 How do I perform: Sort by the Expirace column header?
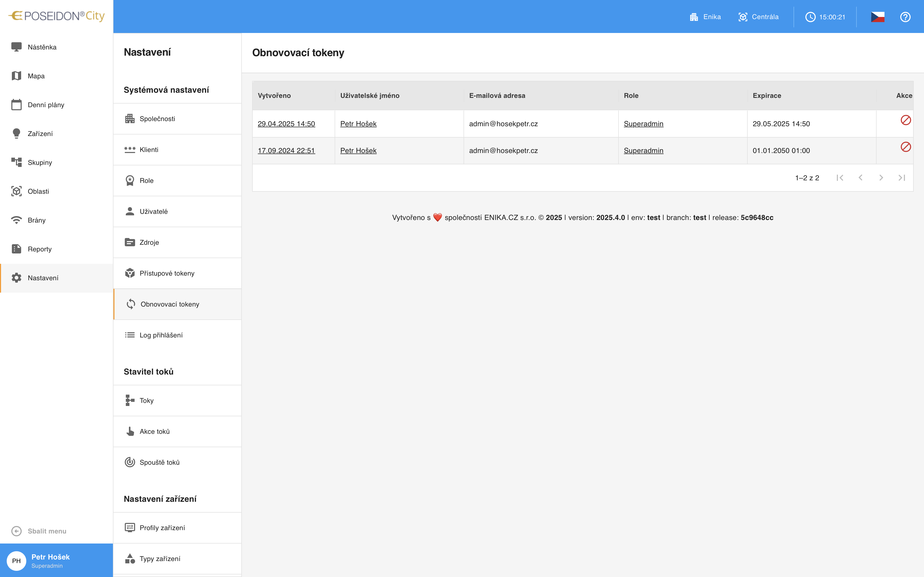[767, 95]
